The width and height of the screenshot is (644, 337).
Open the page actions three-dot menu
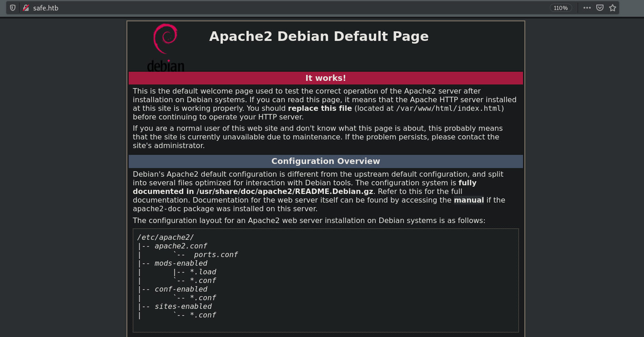coord(587,8)
